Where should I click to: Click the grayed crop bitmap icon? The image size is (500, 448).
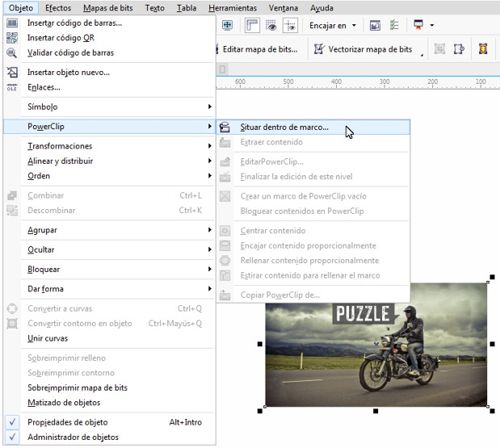pyautogui.click(x=439, y=48)
